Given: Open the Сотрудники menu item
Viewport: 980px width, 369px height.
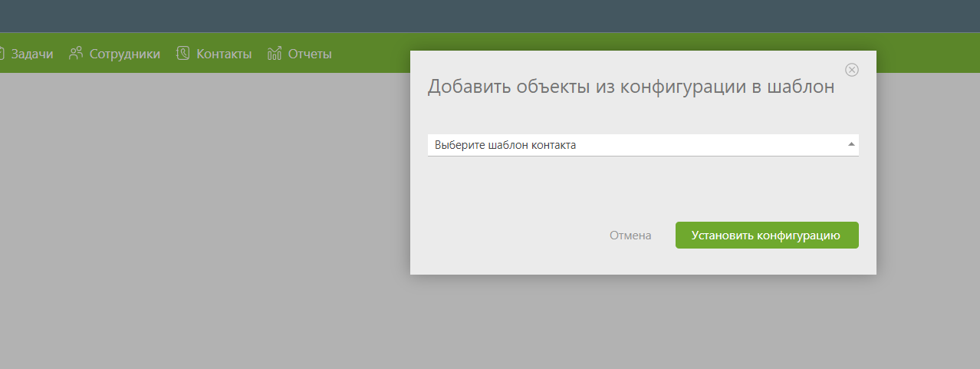Looking at the screenshot, I should click(x=124, y=54).
